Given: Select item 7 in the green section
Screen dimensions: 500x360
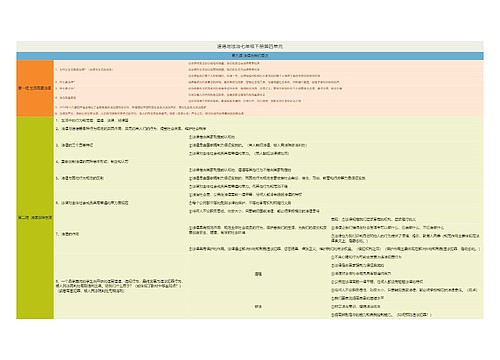Looking at the screenshot, I should pyautogui.click(x=67, y=234).
